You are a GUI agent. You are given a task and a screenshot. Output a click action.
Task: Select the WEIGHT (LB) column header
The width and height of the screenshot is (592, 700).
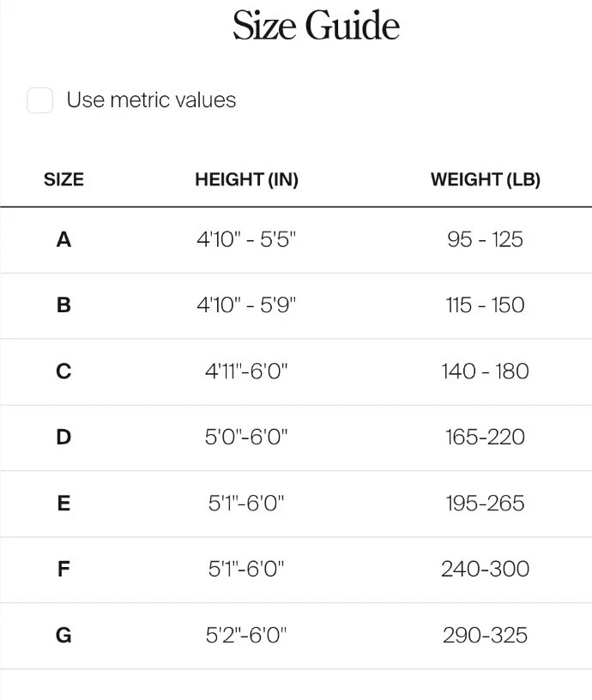(485, 180)
